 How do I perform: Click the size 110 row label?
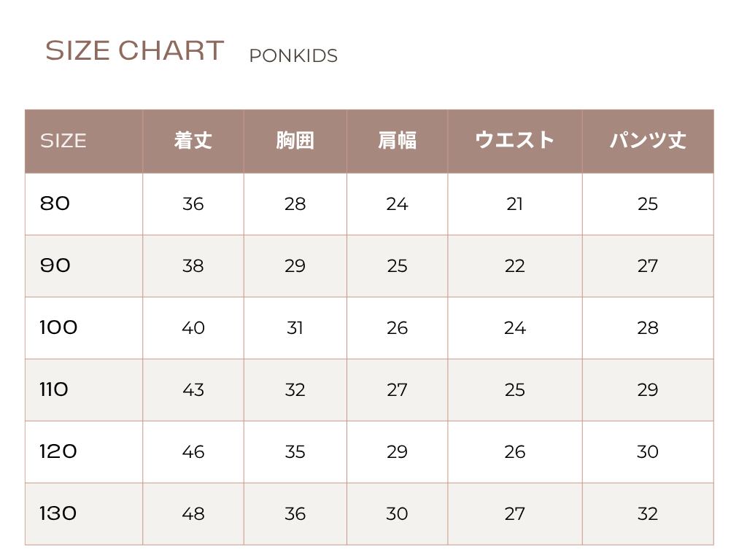[x=54, y=389]
